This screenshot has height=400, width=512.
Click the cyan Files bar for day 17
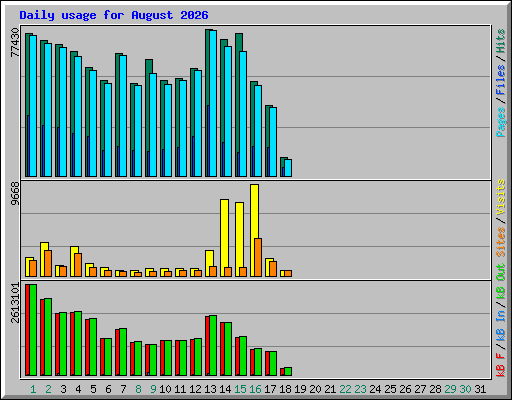coord(273,142)
